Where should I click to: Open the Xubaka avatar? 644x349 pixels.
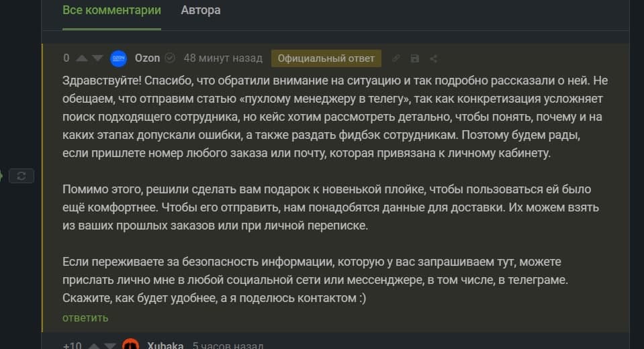point(131,345)
